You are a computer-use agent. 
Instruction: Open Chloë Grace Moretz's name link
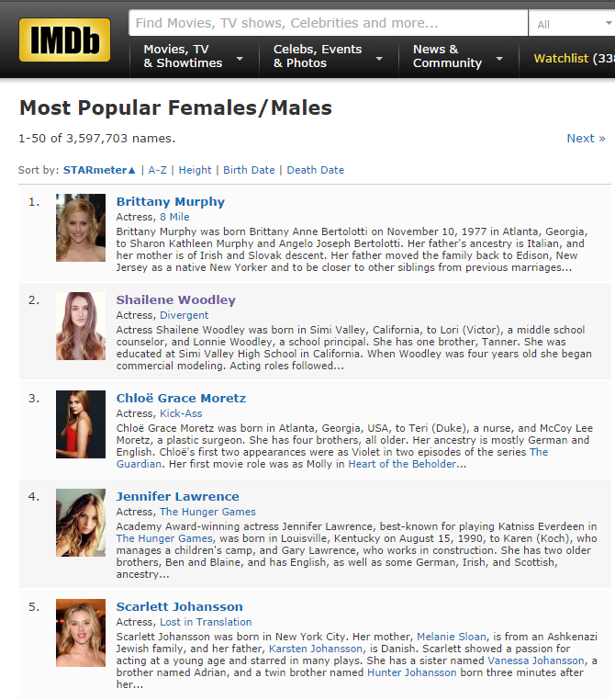181,398
